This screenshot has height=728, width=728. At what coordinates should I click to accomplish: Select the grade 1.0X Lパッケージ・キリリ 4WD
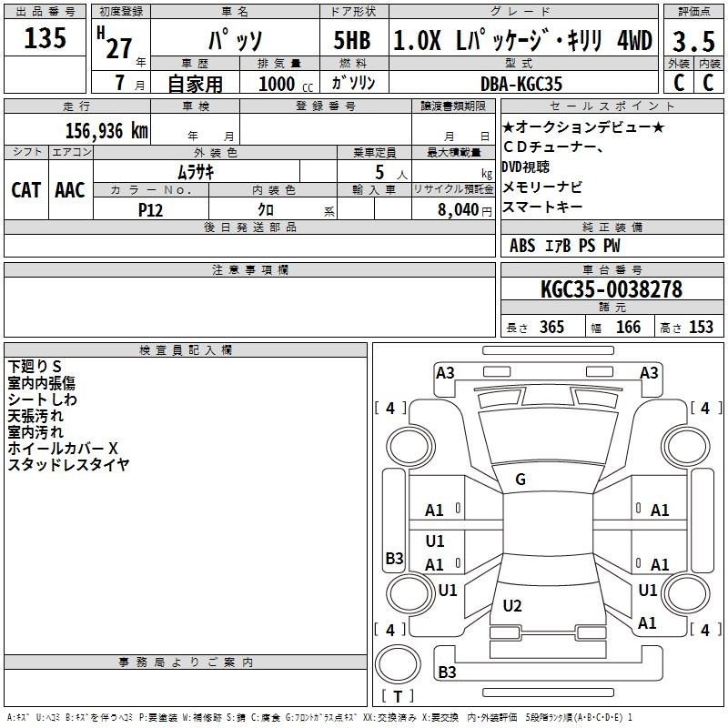pyautogui.click(x=522, y=40)
